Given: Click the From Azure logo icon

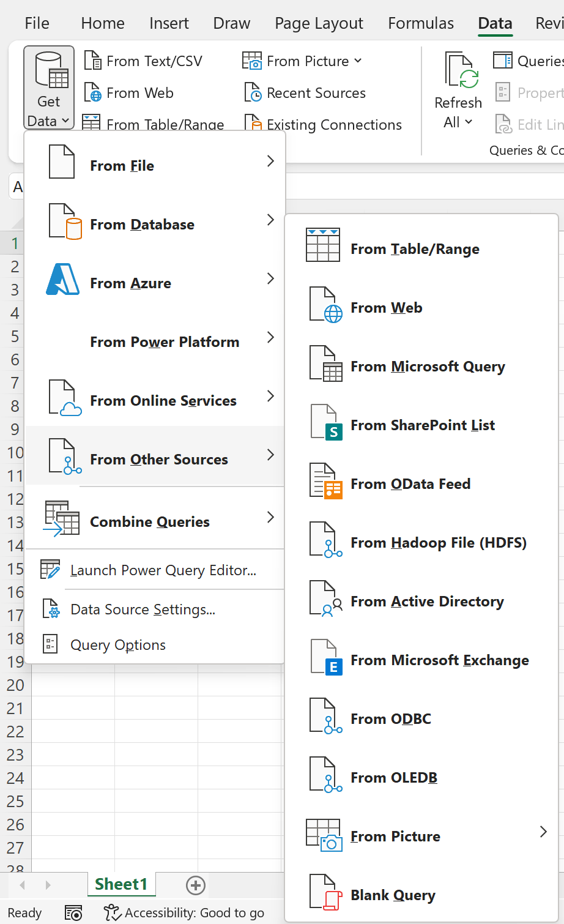Looking at the screenshot, I should click(63, 281).
